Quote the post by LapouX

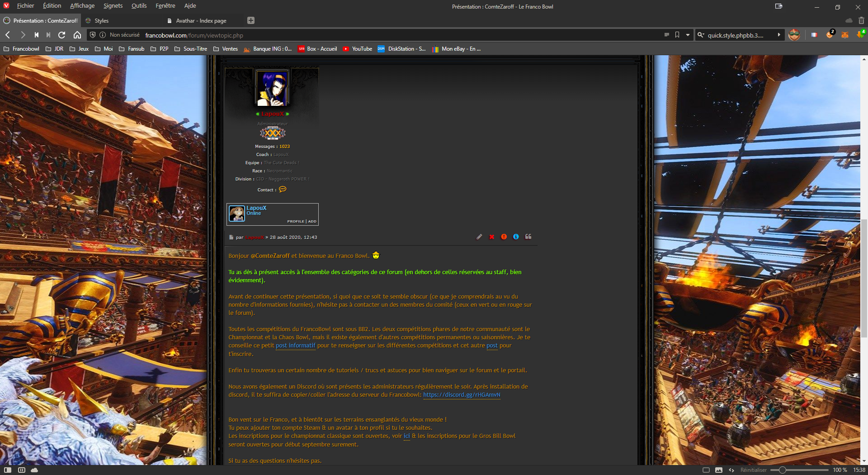[x=528, y=237]
